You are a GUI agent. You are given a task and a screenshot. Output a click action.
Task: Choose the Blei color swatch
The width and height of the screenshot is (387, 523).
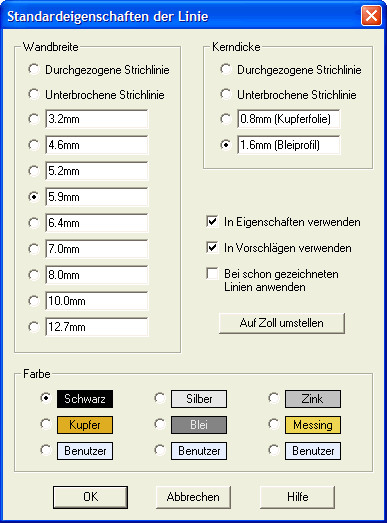[x=199, y=425]
